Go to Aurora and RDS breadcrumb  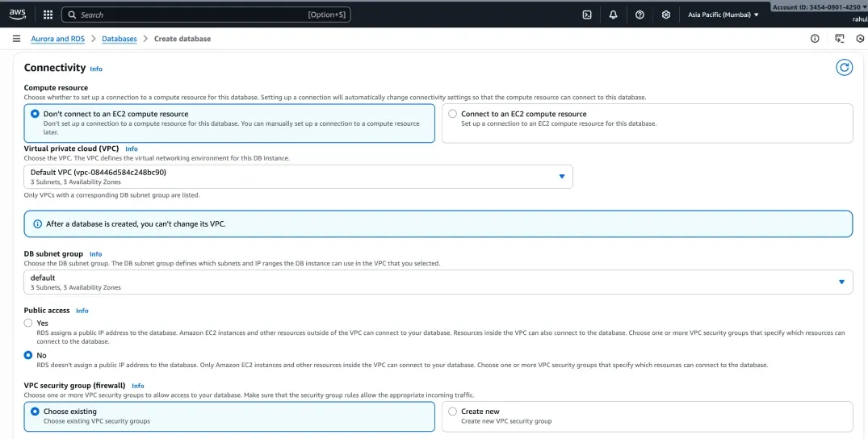point(58,39)
